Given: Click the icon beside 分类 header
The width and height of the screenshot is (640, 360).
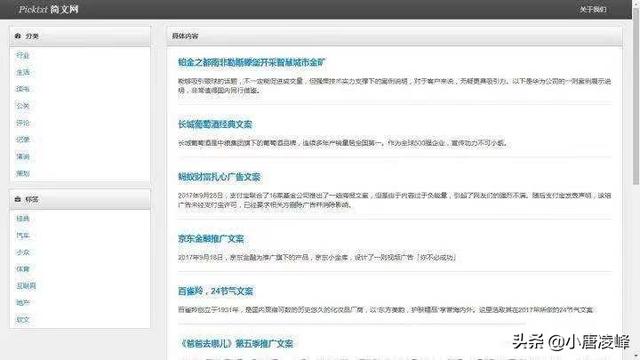Looking at the screenshot, I should pos(18,36).
